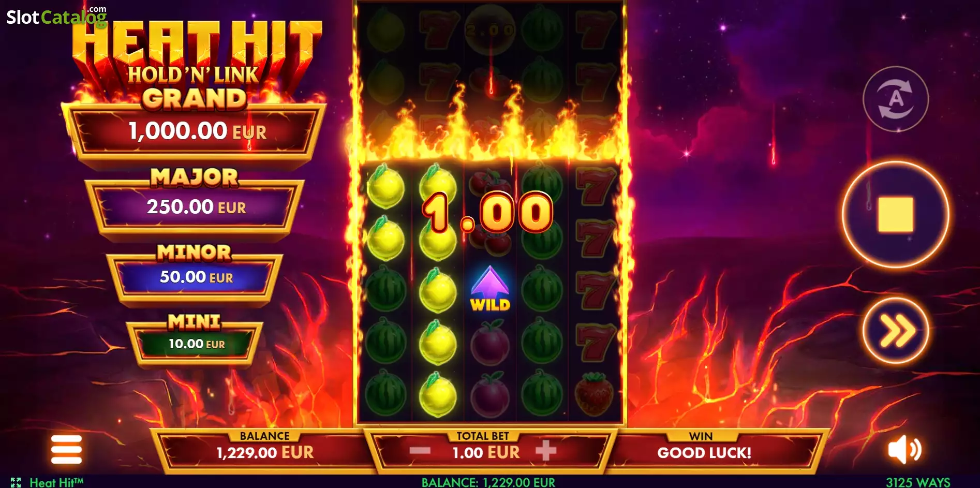Mute the game sound speaker icon
This screenshot has width=980, height=488.
coord(904,449)
